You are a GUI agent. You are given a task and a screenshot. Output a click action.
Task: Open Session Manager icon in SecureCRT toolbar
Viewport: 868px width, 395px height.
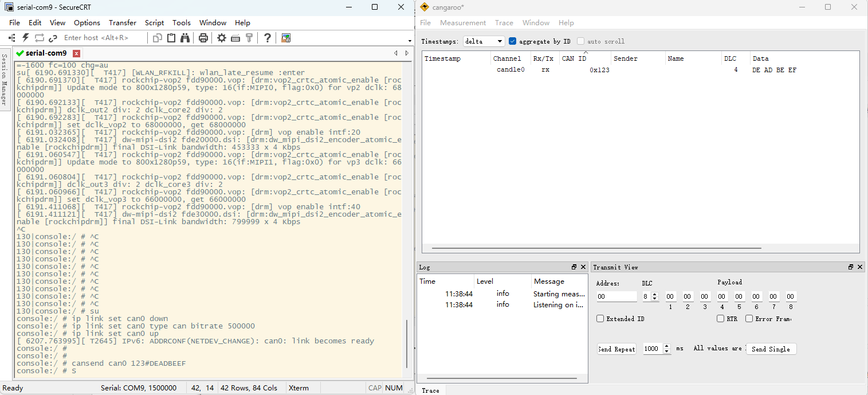(x=12, y=38)
